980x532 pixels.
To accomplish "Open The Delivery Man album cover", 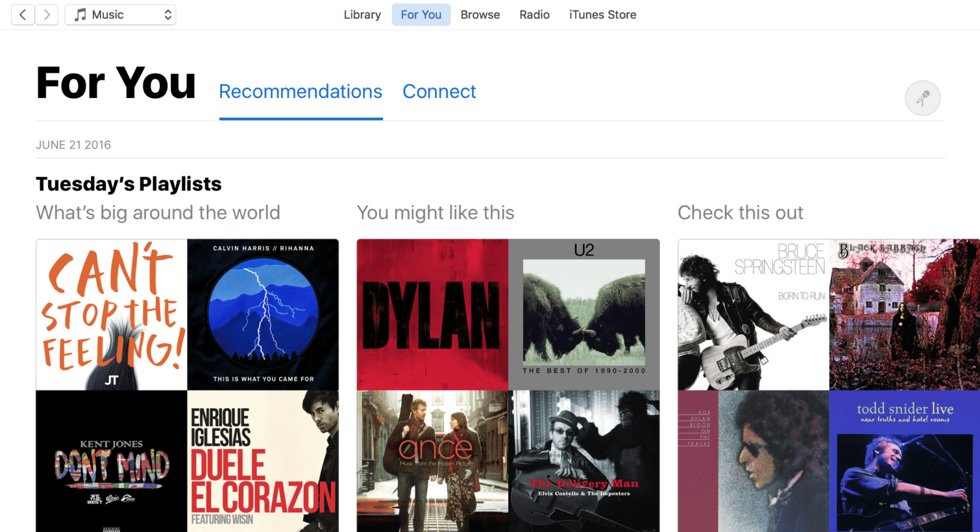I will coord(584,461).
